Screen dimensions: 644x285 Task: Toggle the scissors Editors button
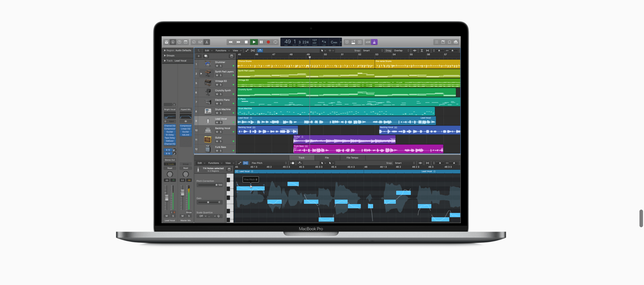coord(207,42)
